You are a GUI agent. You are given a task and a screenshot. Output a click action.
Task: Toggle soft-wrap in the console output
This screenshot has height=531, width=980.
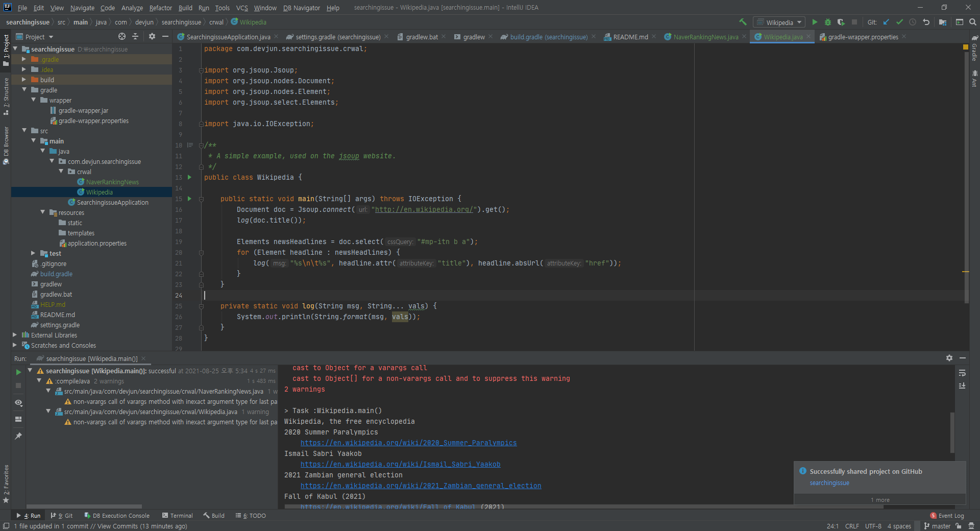[962, 373]
